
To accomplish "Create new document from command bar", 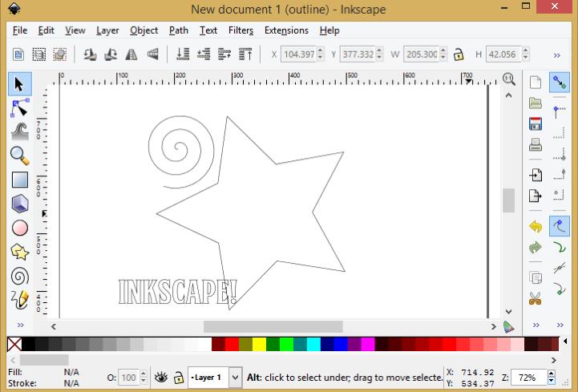I will [536, 83].
